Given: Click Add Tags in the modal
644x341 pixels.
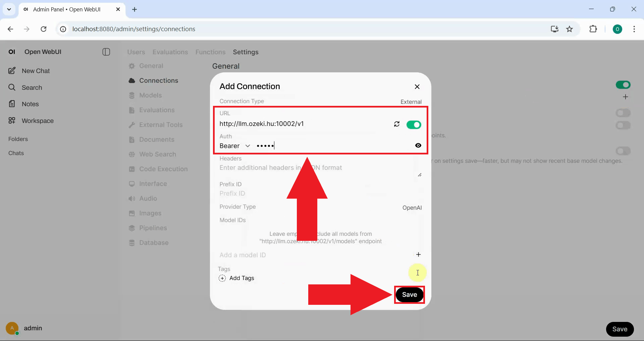Looking at the screenshot, I should [x=236, y=278].
